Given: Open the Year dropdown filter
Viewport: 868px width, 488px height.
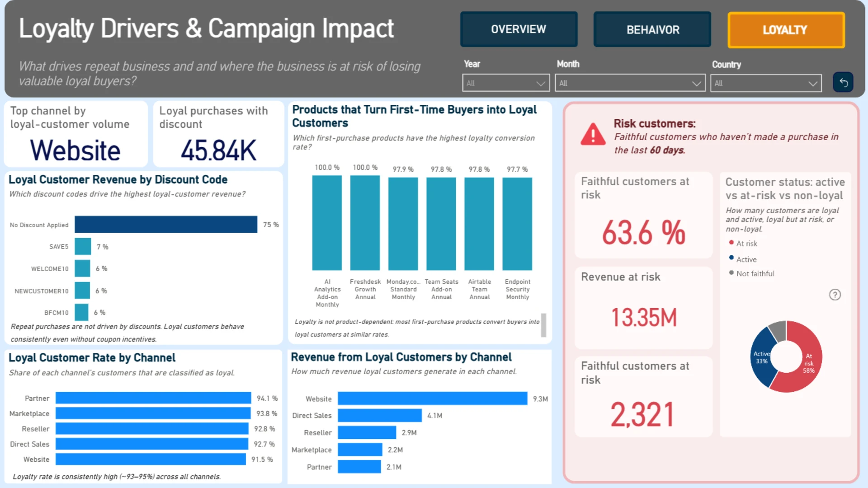Looking at the screenshot, I should coord(506,83).
